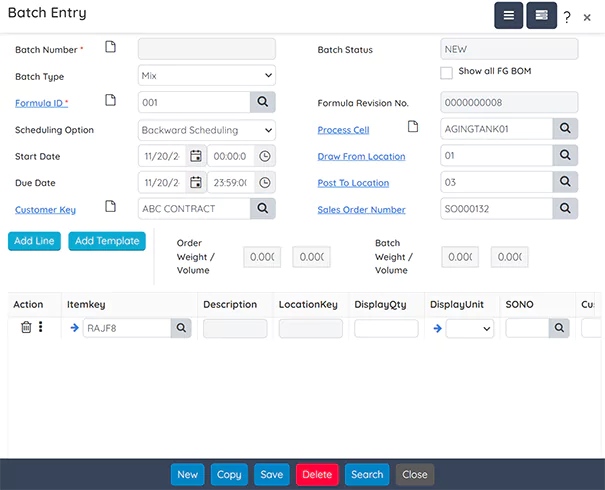Open the Start Date calendar picker icon
Screen dimensions: 605x490
point(196,156)
